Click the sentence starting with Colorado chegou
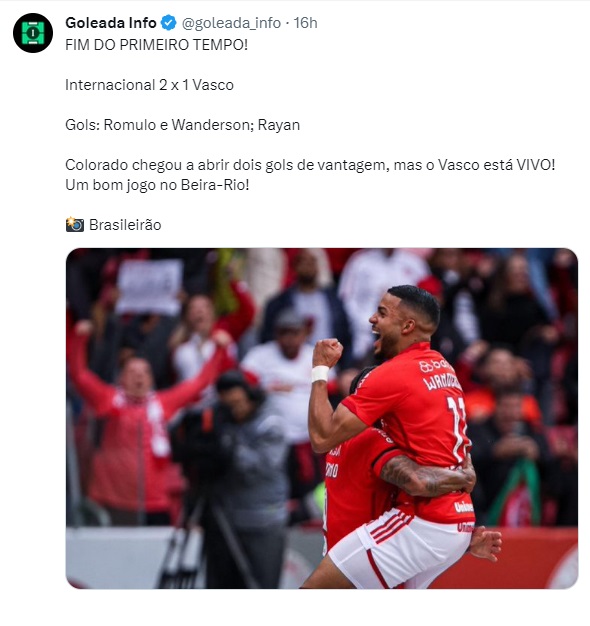 click(310, 165)
